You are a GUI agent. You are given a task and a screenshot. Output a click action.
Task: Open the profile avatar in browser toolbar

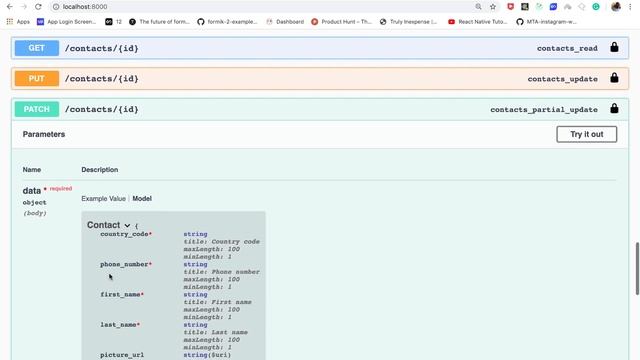coord(616,7)
